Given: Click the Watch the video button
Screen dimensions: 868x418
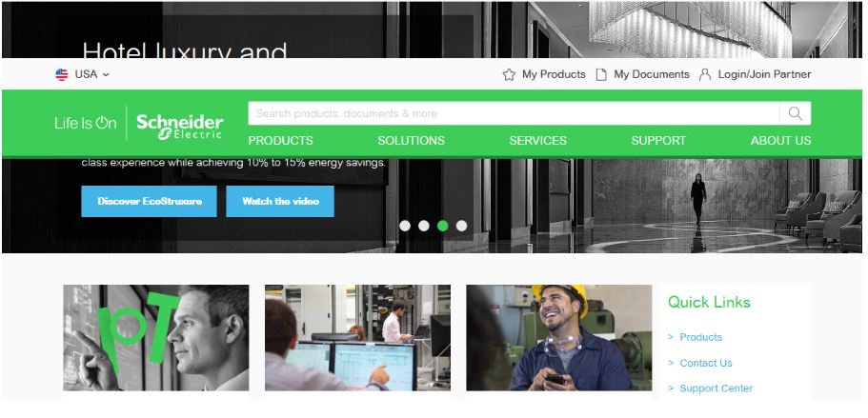Looking at the screenshot, I should pyautogui.click(x=280, y=201).
